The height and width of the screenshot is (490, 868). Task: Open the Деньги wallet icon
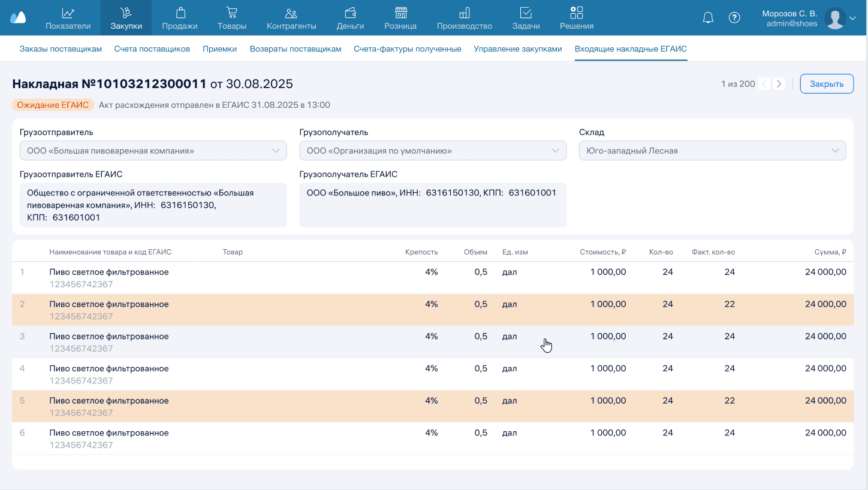351,13
